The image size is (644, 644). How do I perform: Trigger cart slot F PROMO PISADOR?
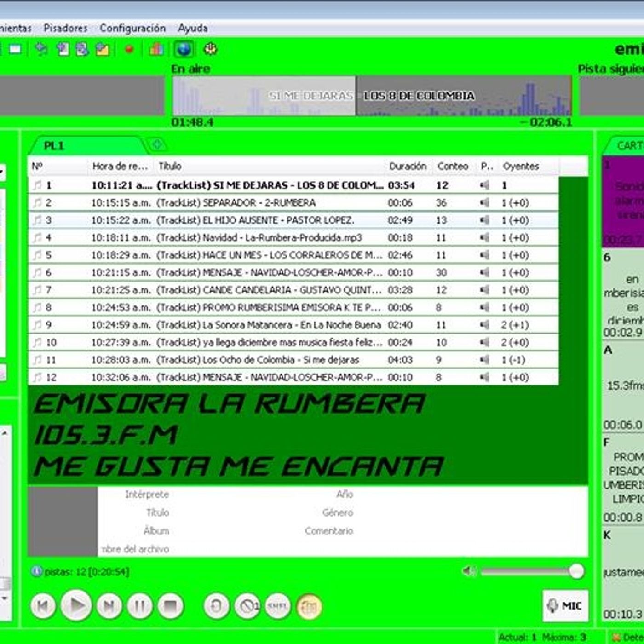click(x=623, y=480)
